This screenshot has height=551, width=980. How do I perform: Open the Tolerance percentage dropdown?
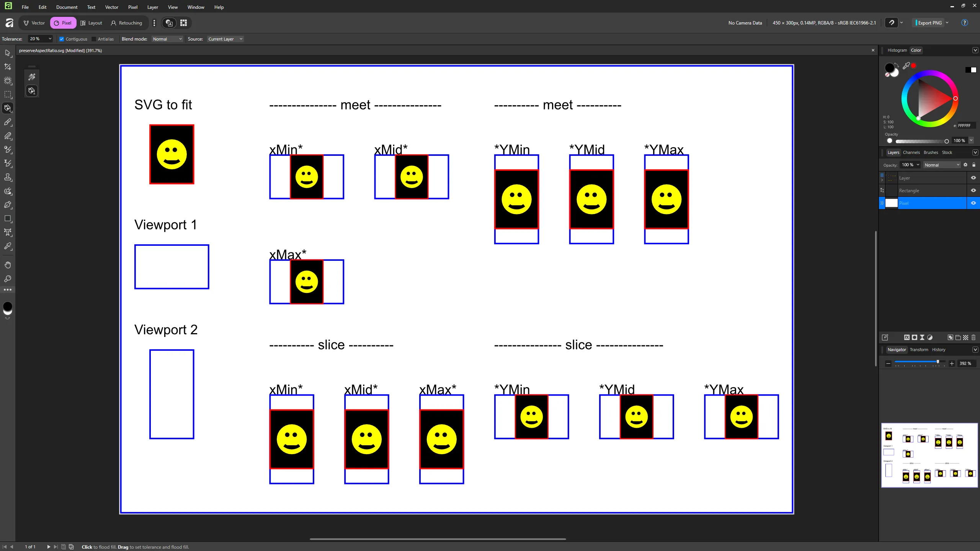pos(50,39)
